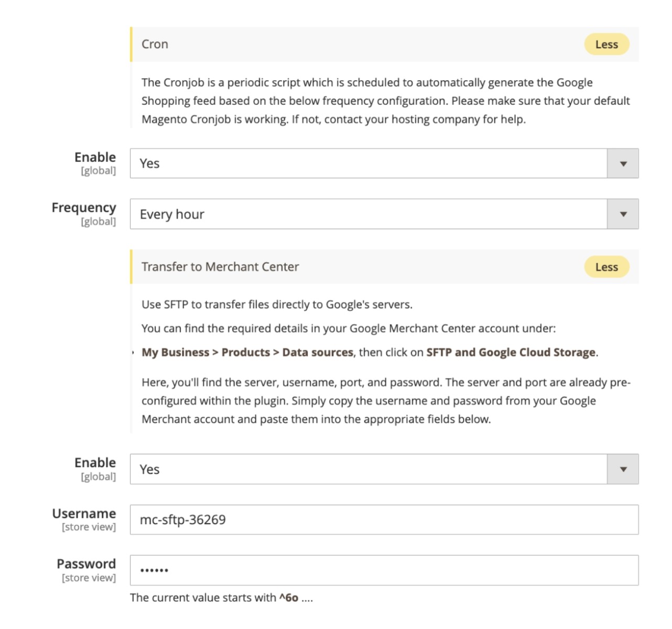The height and width of the screenshot is (629, 672).
Task: Click the Cron Enable field showing Yes
Action: click(x=384, y=164)
